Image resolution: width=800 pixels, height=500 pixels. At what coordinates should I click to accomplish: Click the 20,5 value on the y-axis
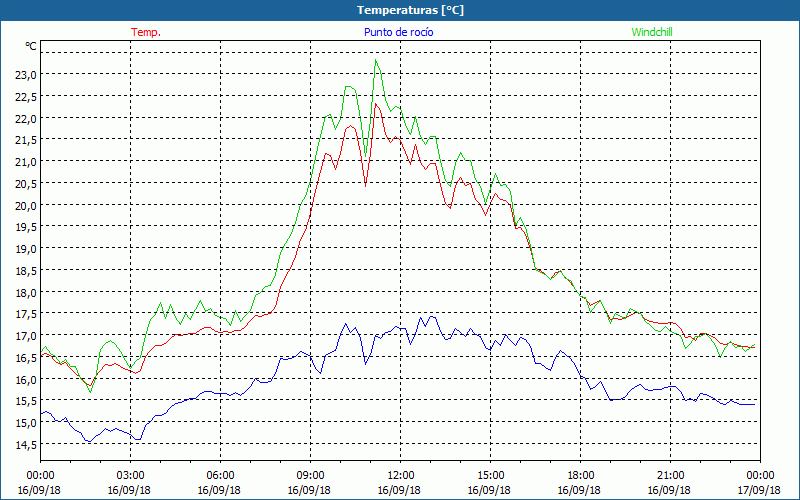(x=26, y=184)
